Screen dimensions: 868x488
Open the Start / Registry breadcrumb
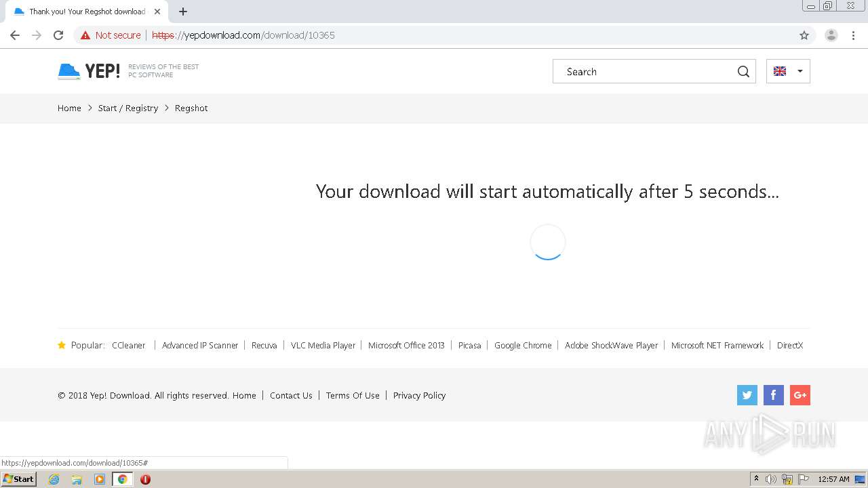[128, 108]
